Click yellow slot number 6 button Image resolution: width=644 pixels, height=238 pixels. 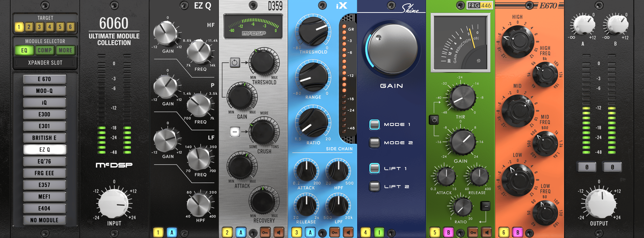(504, 232)
